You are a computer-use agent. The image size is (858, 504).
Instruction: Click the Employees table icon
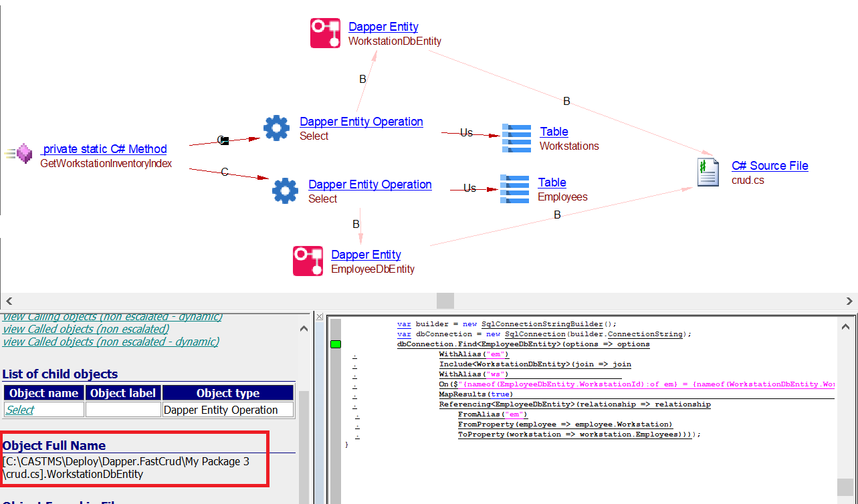point(514,189)
